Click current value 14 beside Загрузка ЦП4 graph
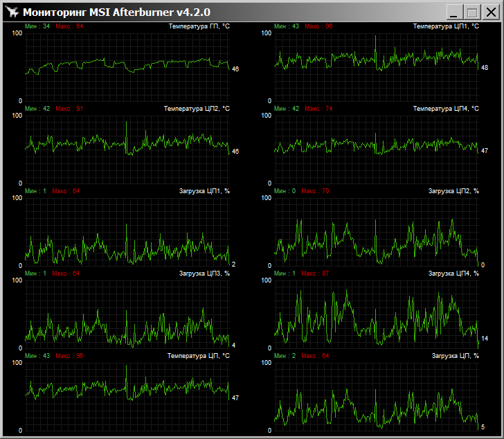The height and width of the screenshot is (439, 504). pos(485,339)
